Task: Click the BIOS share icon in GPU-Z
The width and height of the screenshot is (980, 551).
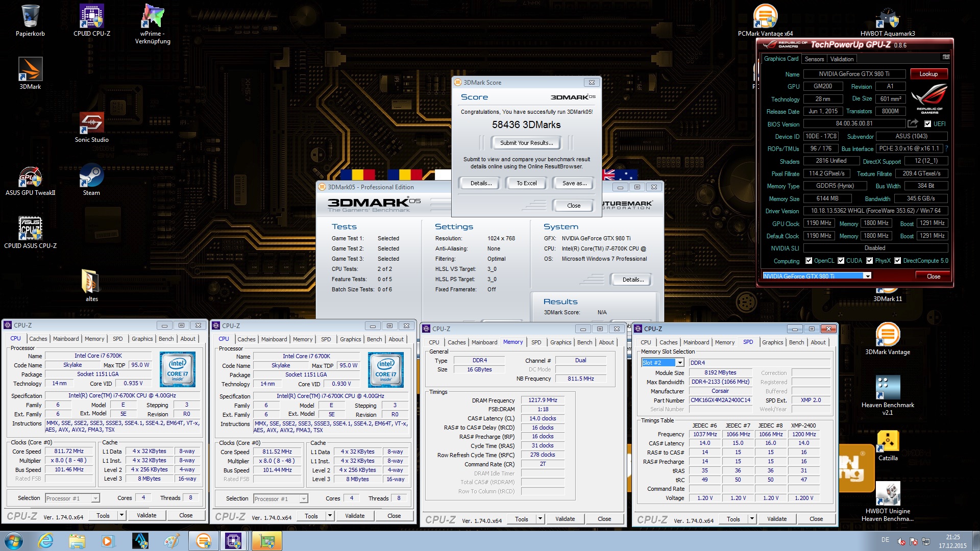Action: [x=913, y=123]
